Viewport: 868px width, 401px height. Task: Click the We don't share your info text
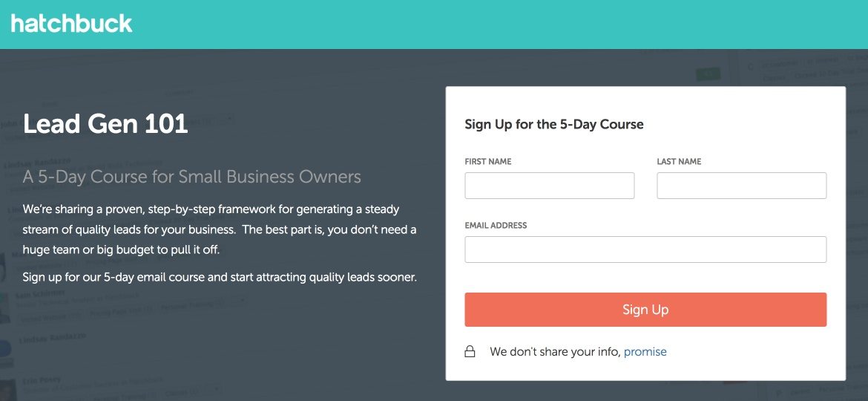coord(555,352)
